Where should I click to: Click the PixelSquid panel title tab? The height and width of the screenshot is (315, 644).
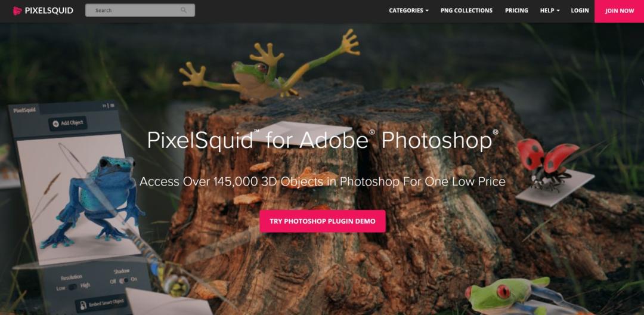[24, 110]
